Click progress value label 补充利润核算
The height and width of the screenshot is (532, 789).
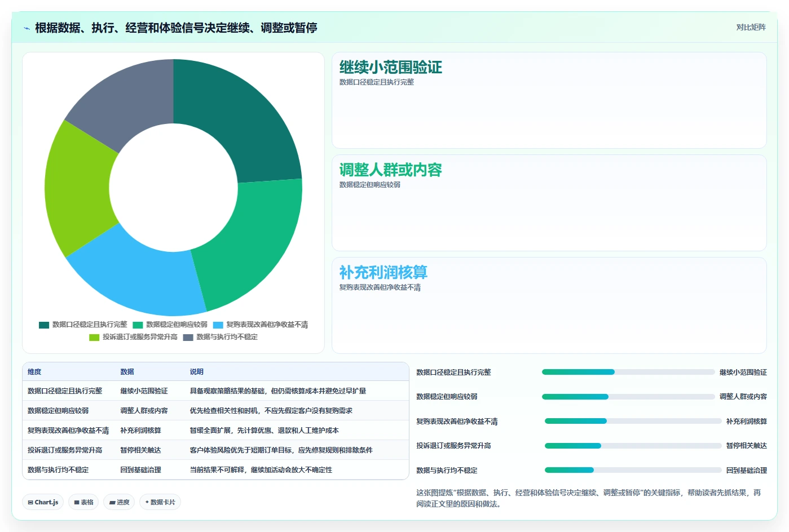pyautogui.click(x=747, y=422)
